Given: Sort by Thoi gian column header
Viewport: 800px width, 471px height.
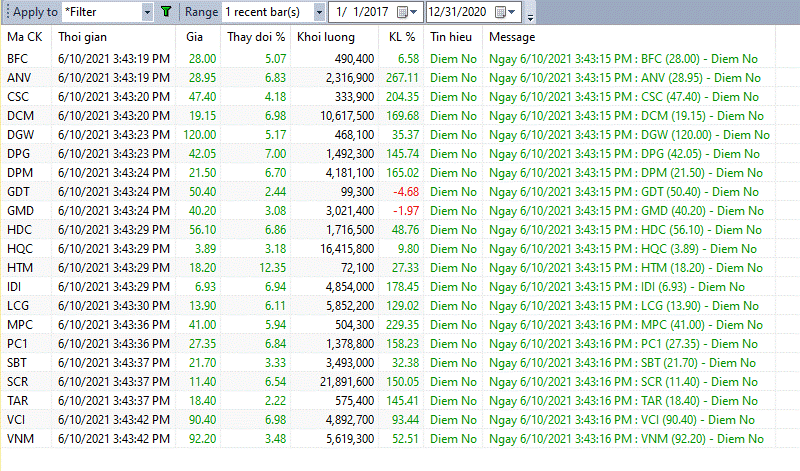Looking at the screenshot, I should pos(82,37).
